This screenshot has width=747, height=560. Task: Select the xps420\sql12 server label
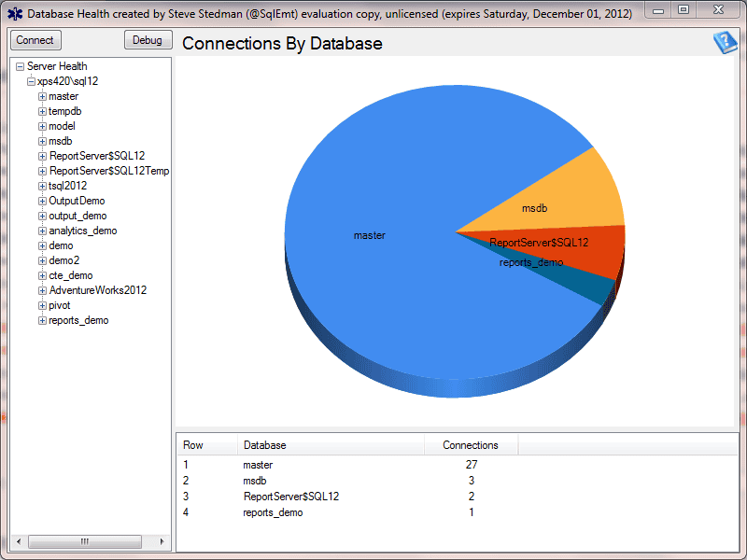tap(67, 81)
